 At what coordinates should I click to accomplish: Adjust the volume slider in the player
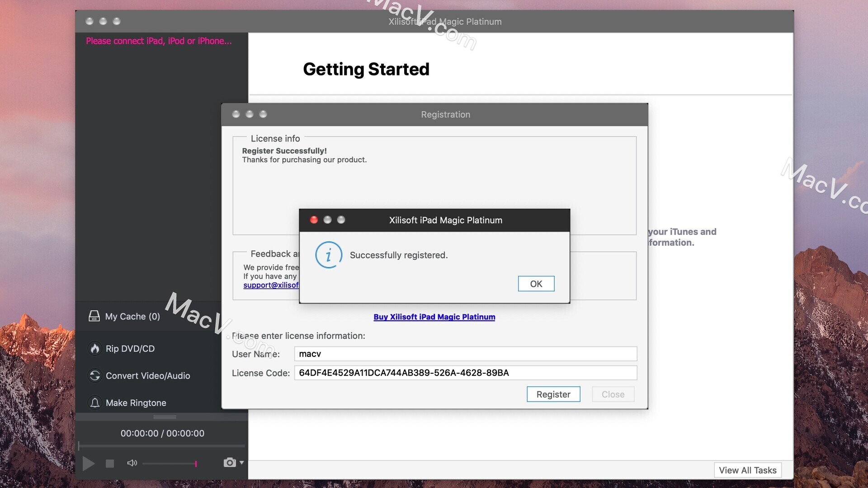coord(170,464)
